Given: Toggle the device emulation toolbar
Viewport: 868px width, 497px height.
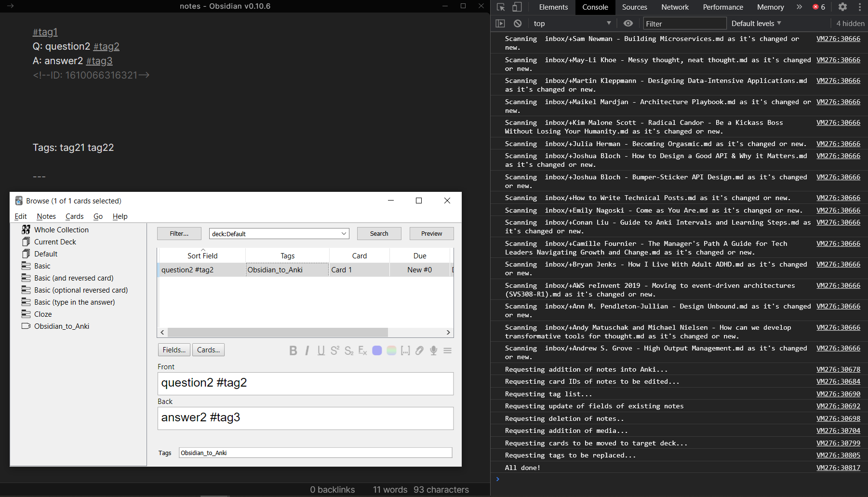Looking at the screenshot, I should coord(517,7).
